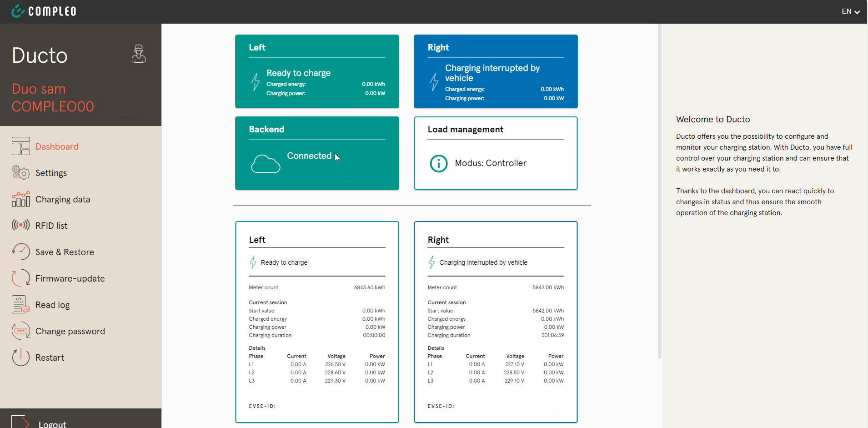Viewport: 868px width, 428px height.
Task: Click the Restart power icon
Action: 21,357
